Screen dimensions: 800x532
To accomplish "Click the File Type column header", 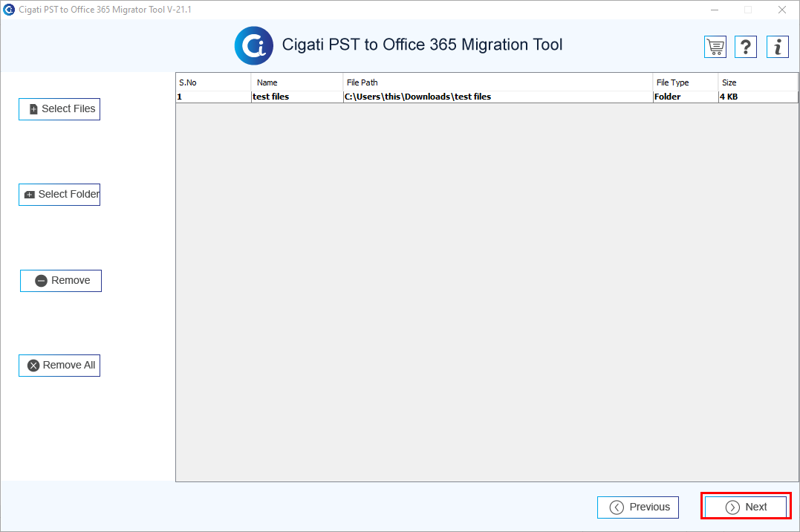I will click(x=685, y=82).
